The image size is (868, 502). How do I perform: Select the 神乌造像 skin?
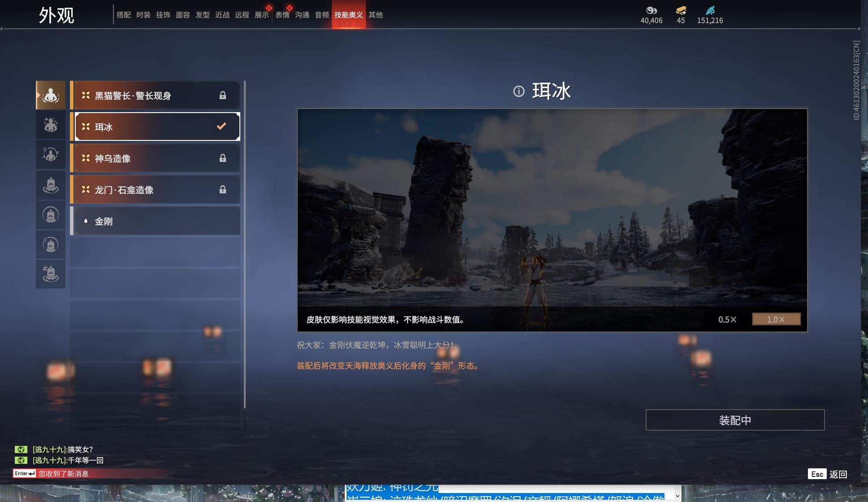coord(155,158)
